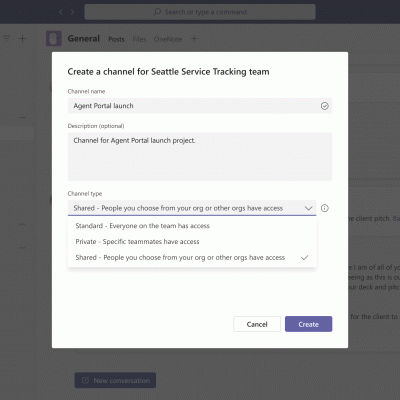Collapse the Channel type dropdown chevron
The width and height of the screenshot is (400, 400).
pyautogui.click(x=308, y=208)
